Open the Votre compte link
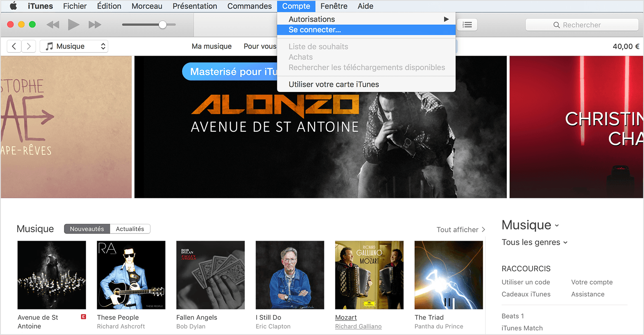 coord(592,282)
